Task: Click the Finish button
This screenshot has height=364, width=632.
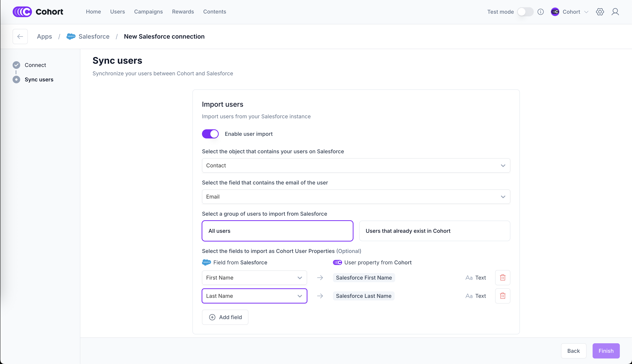Action: click(x=606, y=351)
